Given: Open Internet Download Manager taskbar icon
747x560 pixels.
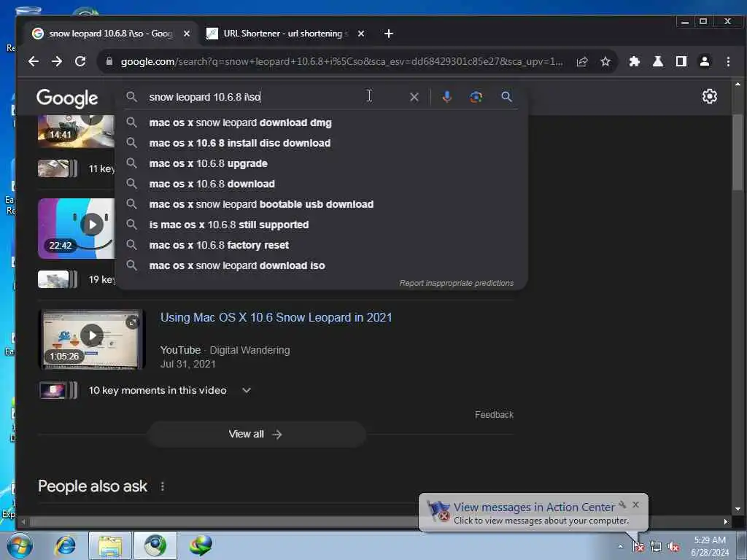Looking at the screenshot, I should coord(200,545).
